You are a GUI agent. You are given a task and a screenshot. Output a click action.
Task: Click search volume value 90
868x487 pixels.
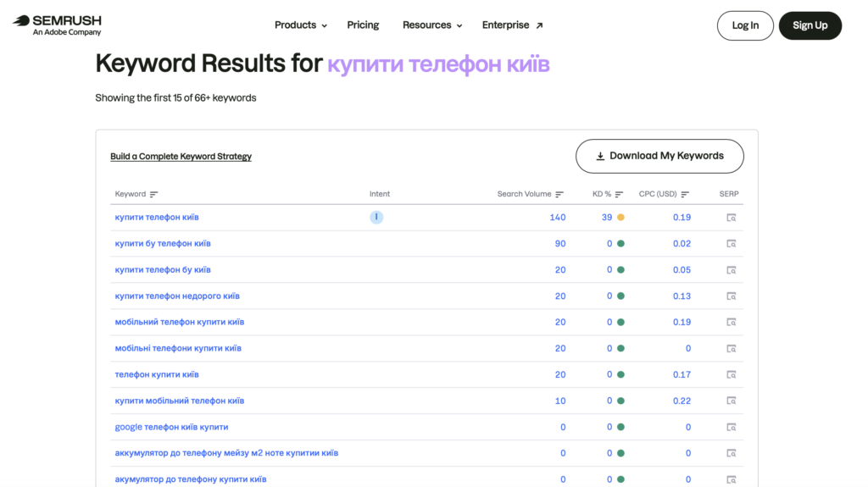560,244
